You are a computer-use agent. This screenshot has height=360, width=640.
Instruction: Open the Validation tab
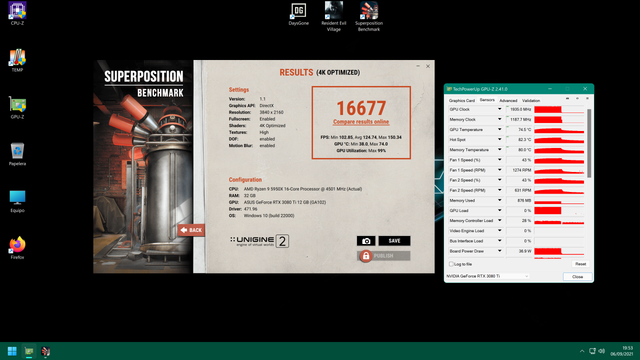pyautogui.click(x=531, y=100)
